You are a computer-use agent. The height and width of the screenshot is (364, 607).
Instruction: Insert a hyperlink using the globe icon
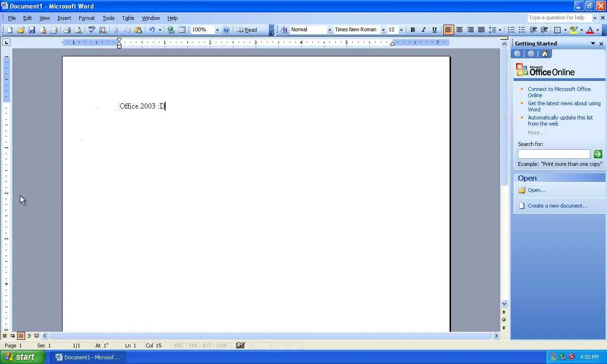click(171, 30)
